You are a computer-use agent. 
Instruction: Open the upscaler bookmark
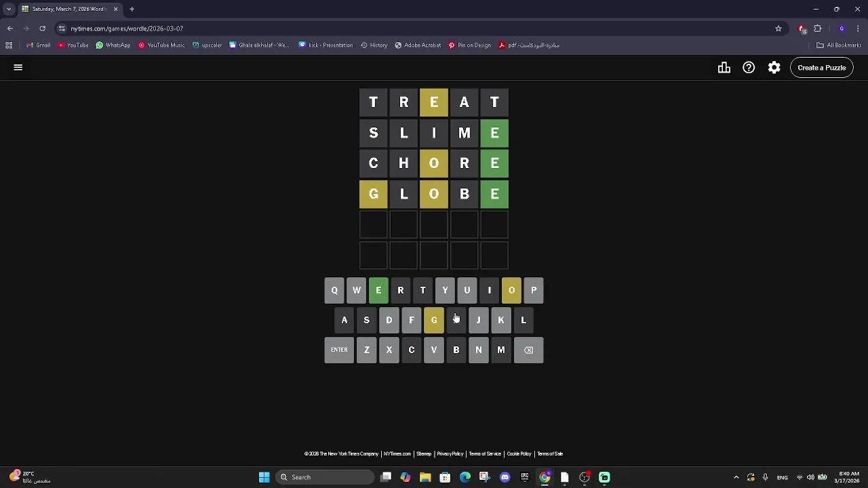(208, 45)
